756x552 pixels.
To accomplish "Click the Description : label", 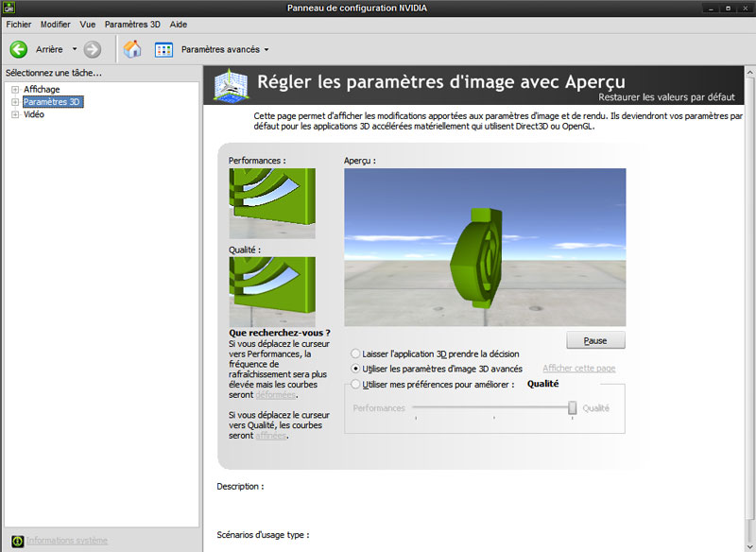I will pos(240,487).
